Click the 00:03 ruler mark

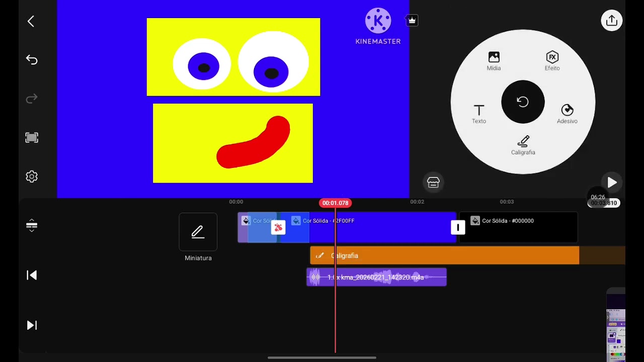(x=507, y=202)
